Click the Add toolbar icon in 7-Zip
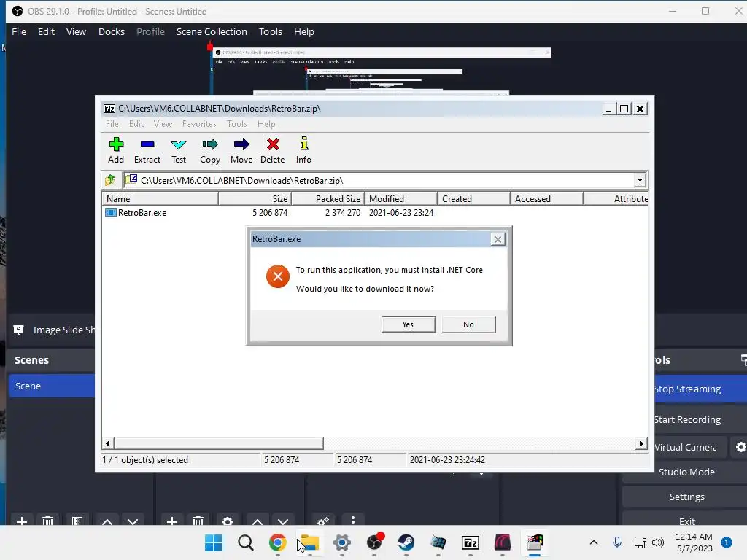The width and height of the screenshot is (747, 560). click(116, 144)
